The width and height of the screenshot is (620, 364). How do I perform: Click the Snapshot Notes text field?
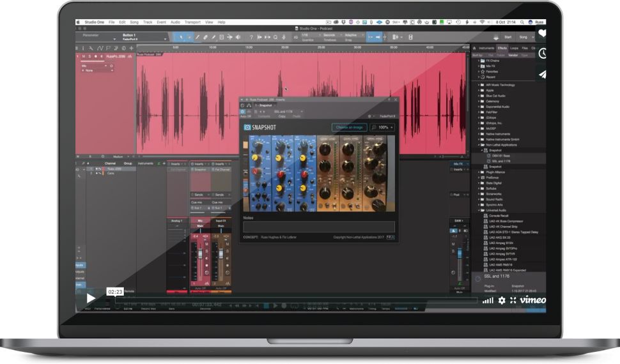(x=319, y=227)
